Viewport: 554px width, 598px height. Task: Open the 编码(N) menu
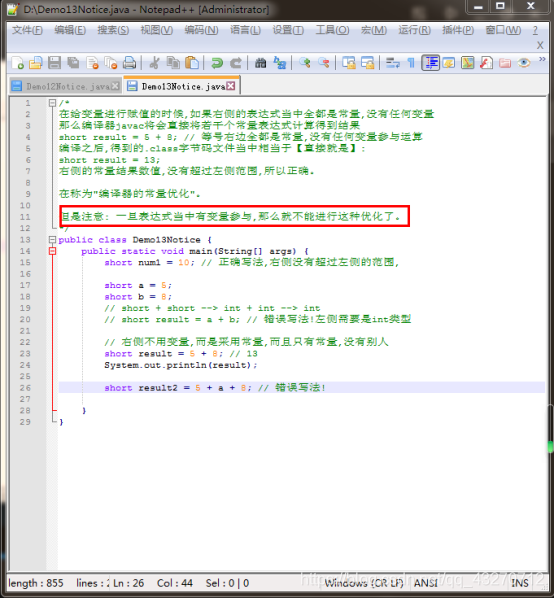(201, 30)
